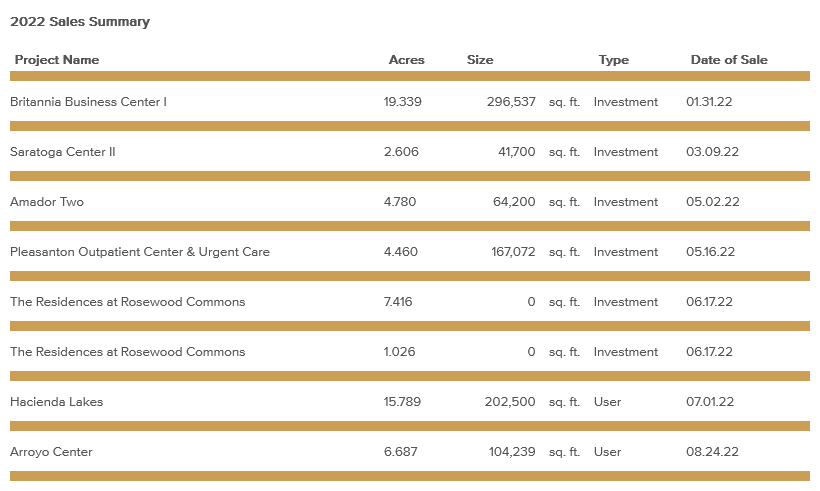The image size is (820, 491).
Task: Select Hacienda Lakes project name
Action: [x=56, y=402]
